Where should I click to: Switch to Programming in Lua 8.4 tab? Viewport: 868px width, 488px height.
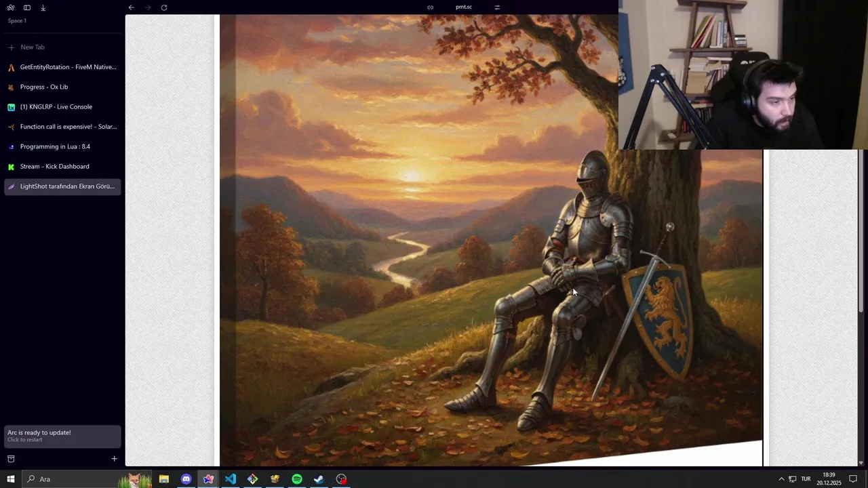(62, 146)
